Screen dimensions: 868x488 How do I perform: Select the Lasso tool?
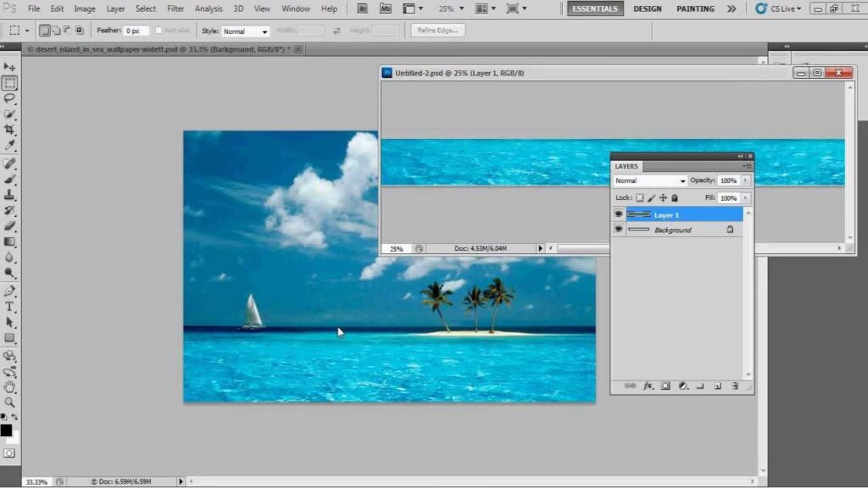coord(9,98)
